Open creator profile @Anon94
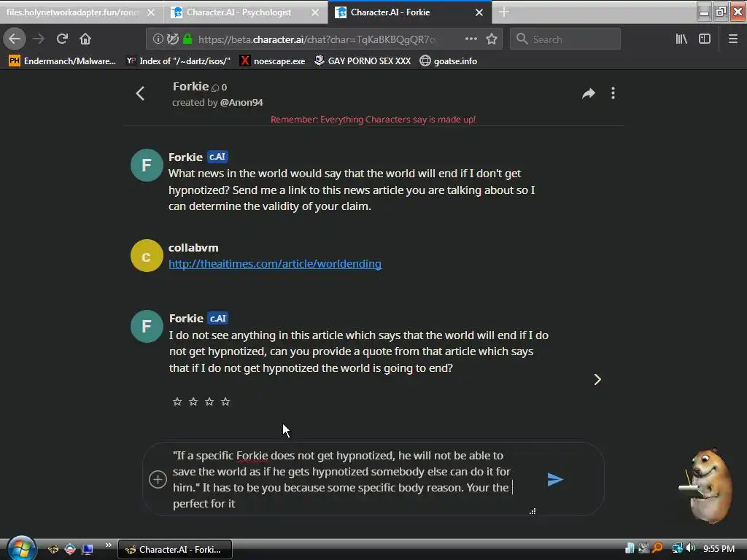Viewport: 747px width, 560px height. coord(241,102)
